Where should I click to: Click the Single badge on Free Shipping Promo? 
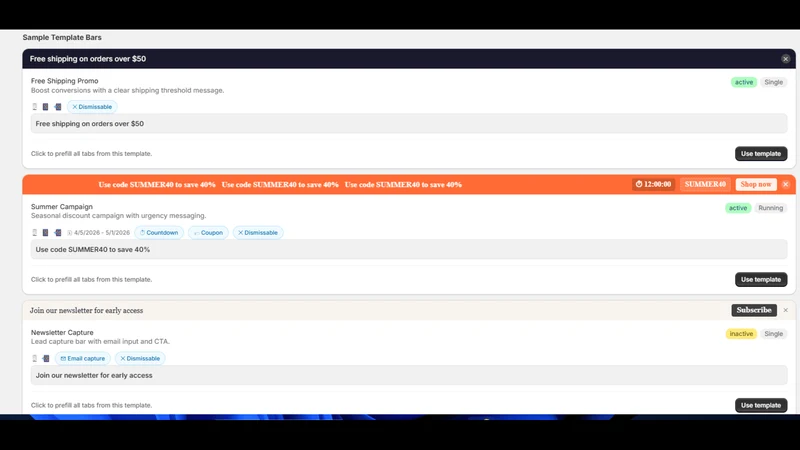[773, 82]
